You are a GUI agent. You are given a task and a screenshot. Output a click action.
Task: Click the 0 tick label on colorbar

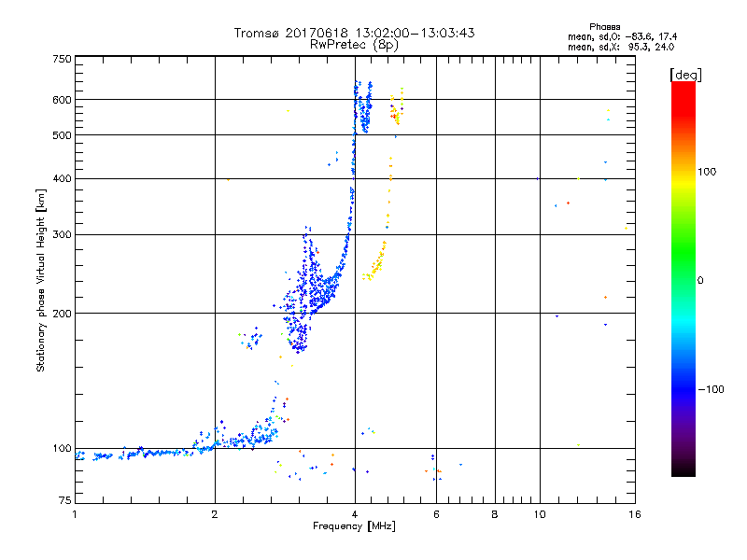tap(700, 280)
